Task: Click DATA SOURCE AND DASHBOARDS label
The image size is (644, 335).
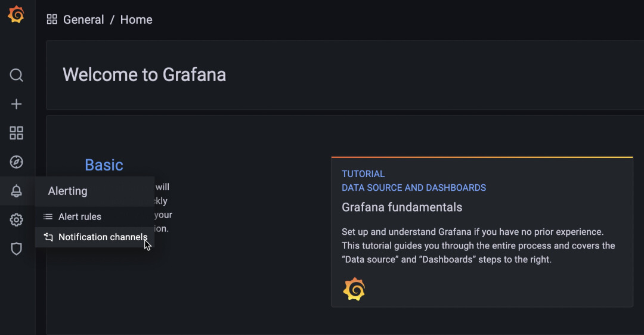Action: (414, 188)
